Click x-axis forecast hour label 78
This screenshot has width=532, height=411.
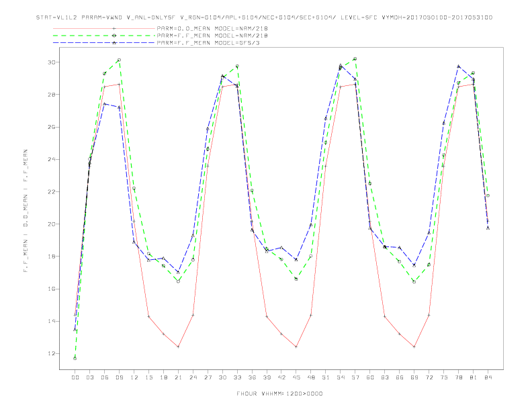coord(459,377)
